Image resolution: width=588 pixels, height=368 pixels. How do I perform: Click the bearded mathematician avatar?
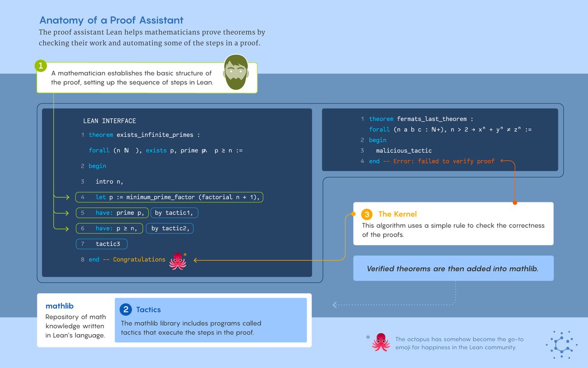[236, 73]
